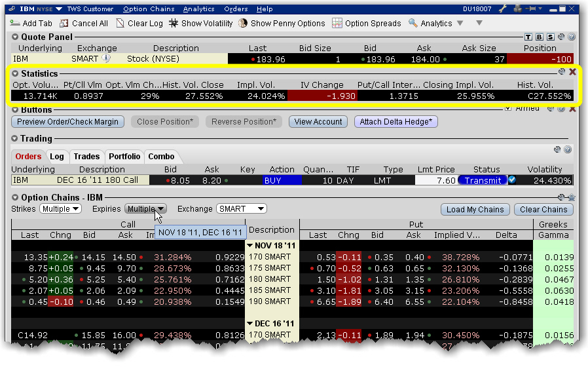The width and height of the screenshot is (588, 367).
Task: Toggle the T button in Quote Panel
Action: [x=529, y=37]
